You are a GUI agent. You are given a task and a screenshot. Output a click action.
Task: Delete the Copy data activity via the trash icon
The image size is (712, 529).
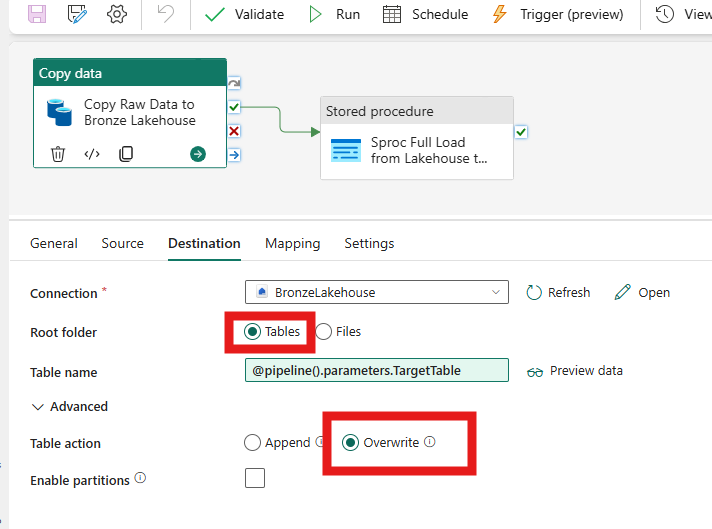coord(58,154)
